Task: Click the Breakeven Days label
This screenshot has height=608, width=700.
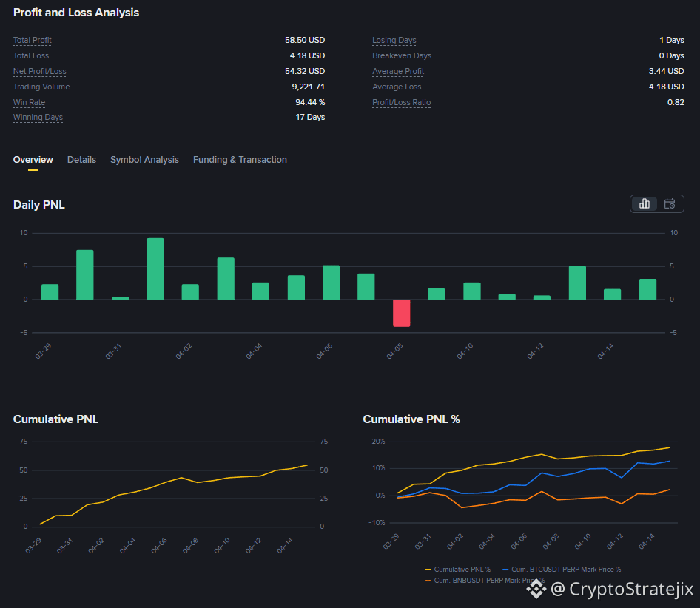Action: click(402, 55)
